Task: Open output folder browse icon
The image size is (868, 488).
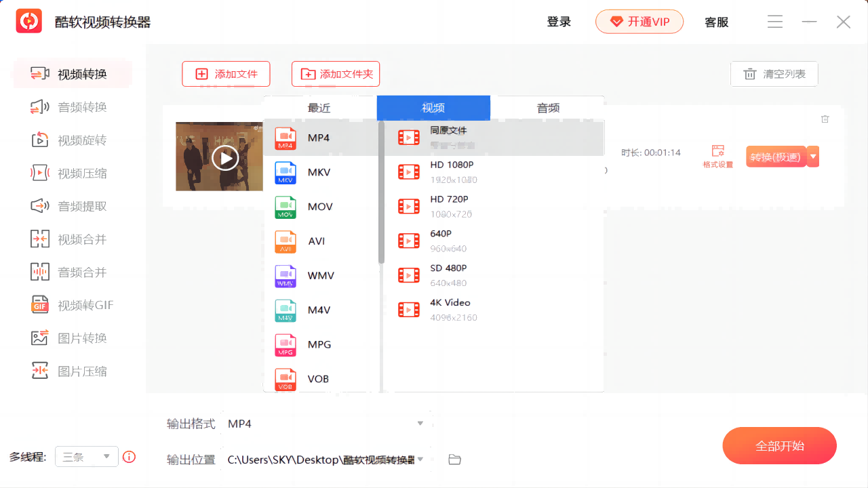Action: coord(454,460)
